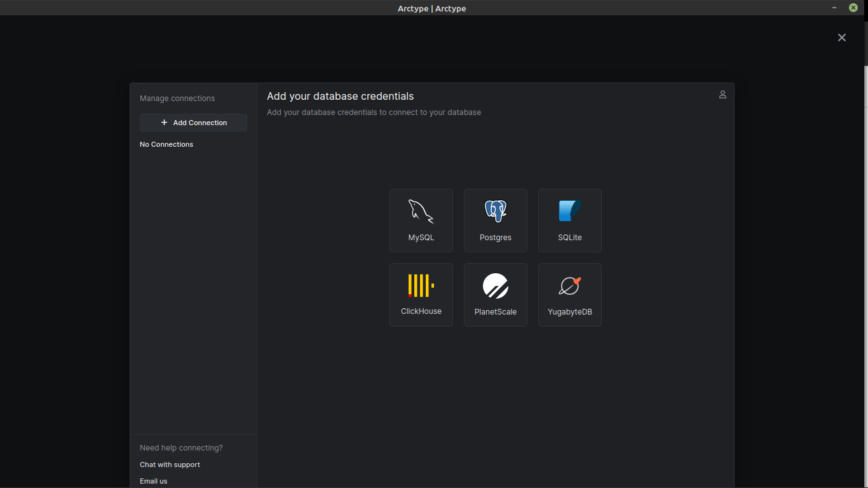Open the Chat with support link
The width and height of the screenshot is (868, 488).
tap(170, 464)
